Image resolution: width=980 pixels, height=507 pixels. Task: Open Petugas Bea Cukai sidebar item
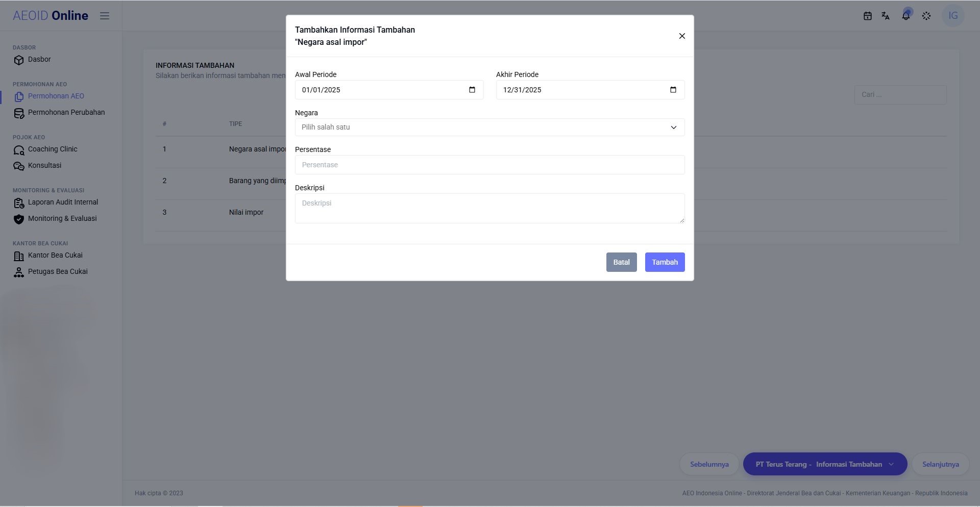(x=58, y=272)
